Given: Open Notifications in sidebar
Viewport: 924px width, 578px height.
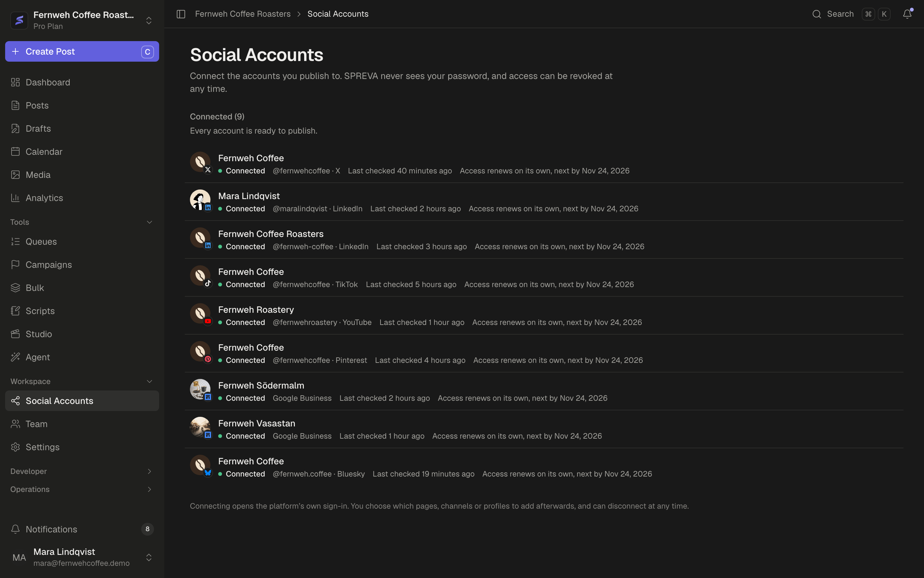Looking at the screenshot, I should [82, 529].
